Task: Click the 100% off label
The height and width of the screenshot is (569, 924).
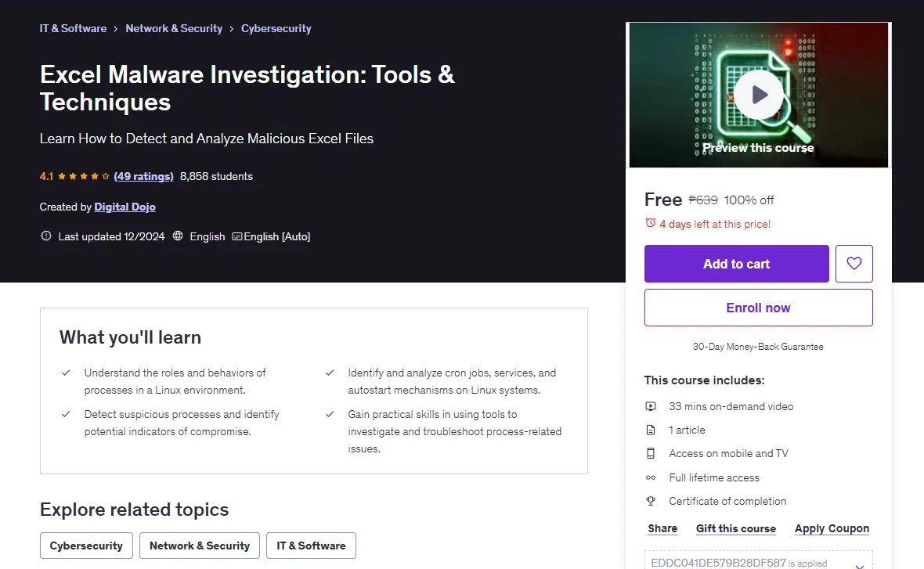Action: [749, 200]
